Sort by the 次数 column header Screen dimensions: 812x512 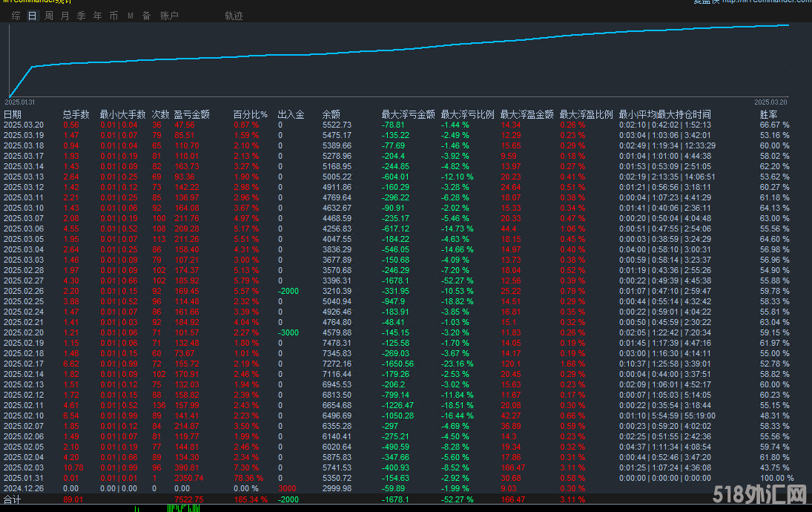[x=160, y=114]
